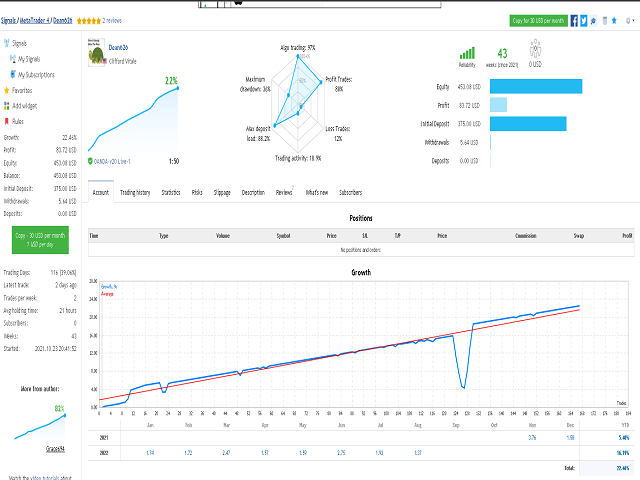Switch to the What's new tab
The image size is (640, 480).
click(317, 192)
